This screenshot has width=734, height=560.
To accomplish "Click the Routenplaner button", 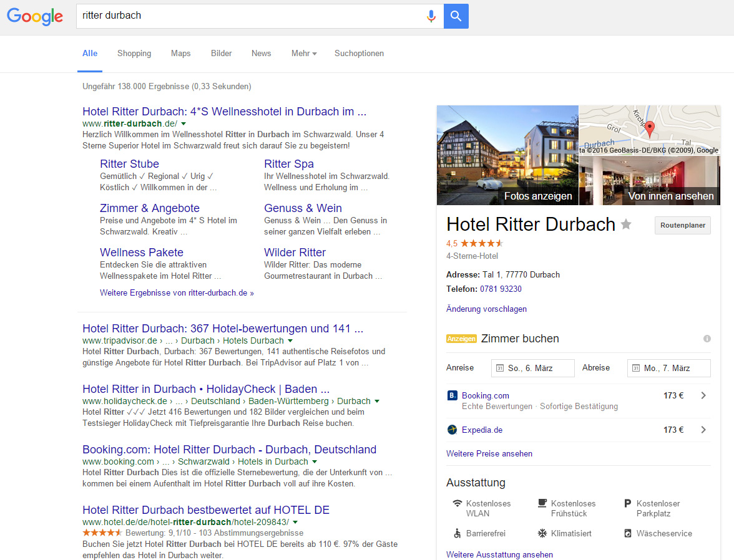I will tap(683, 225).
